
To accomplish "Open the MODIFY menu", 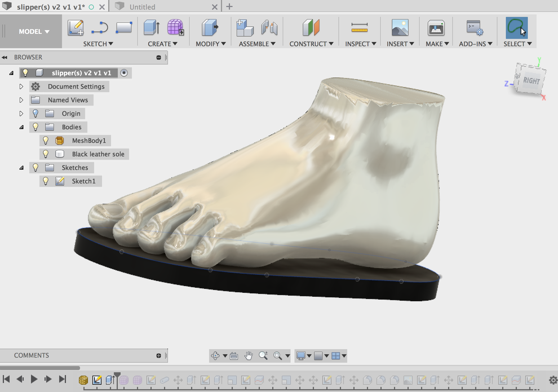I will 211,44.
